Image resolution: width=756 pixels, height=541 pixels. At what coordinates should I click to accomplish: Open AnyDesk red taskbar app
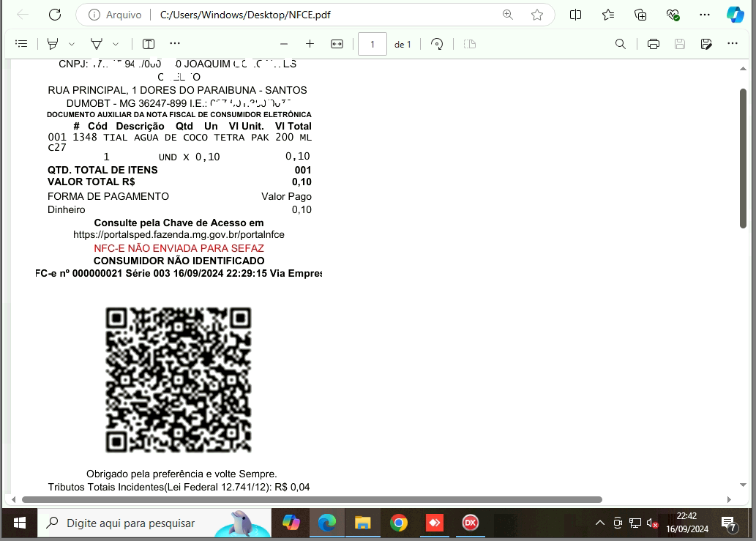pyautogui.click(x=435, y=523)
